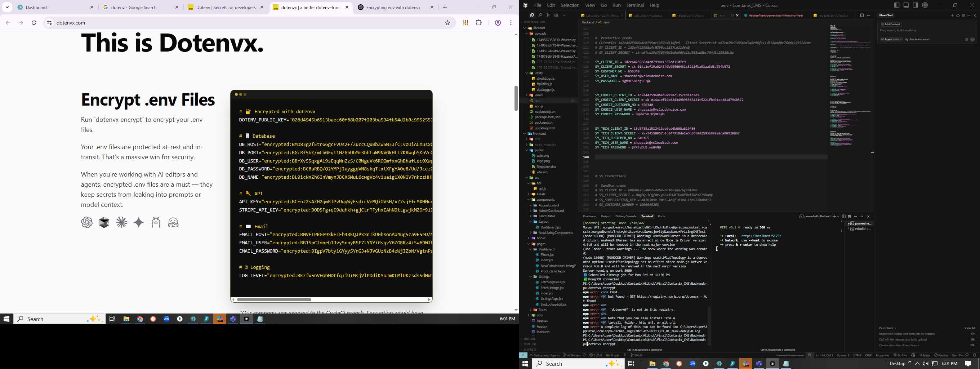Image resolution: width=980 pixels, height=369 pixels.
Task: Launch new terminal with plus icon
Action: (834, 217)
